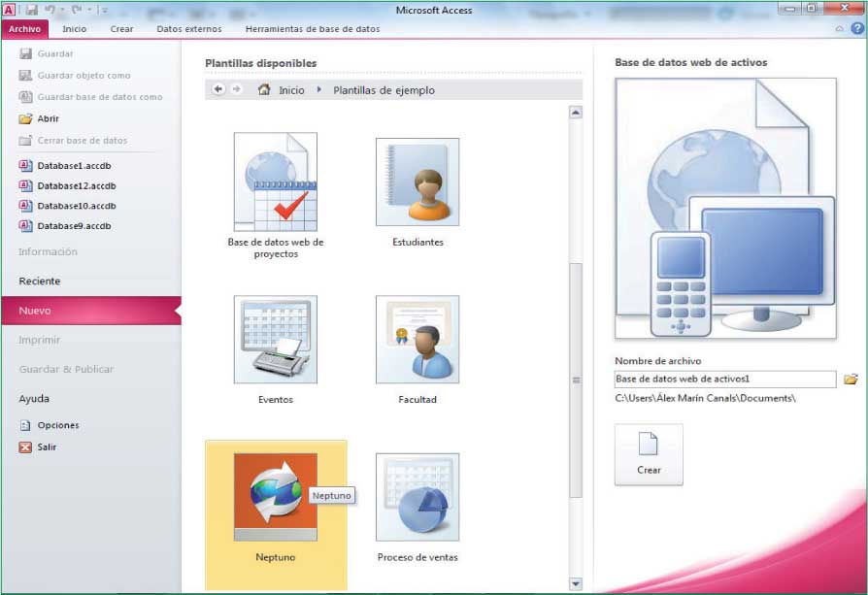Go to Inicio in the template breadcrumb
Viewport: 868px width, 595px height.
point(291,90)
